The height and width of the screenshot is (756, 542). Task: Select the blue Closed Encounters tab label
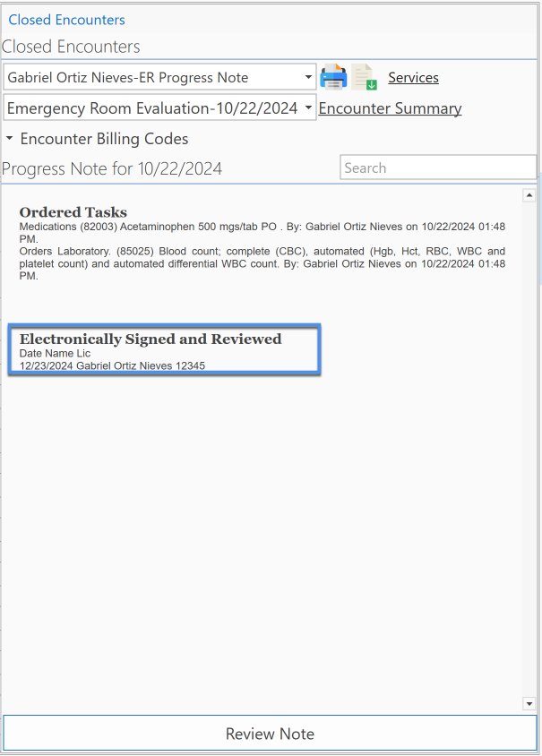point(66,20)
